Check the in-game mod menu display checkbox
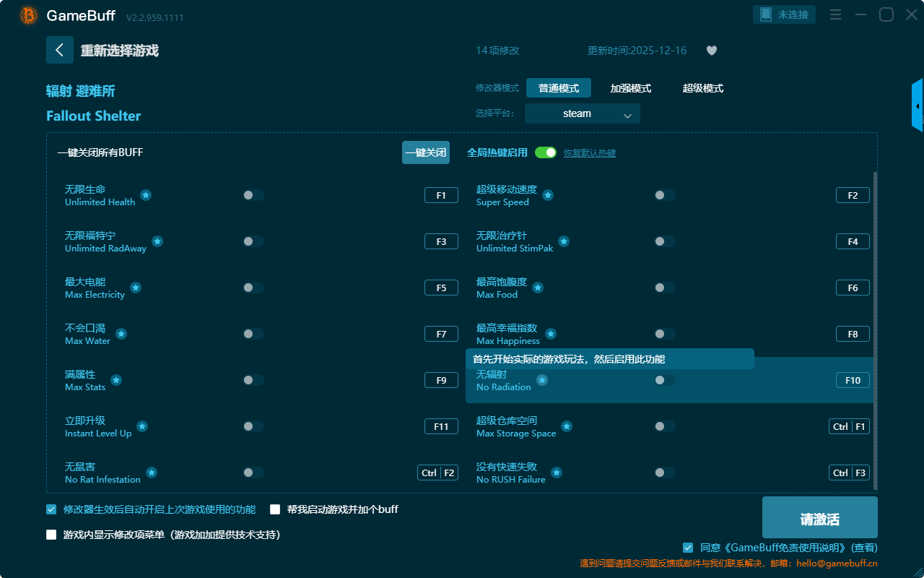924x578 pixels. coord(51,535)
